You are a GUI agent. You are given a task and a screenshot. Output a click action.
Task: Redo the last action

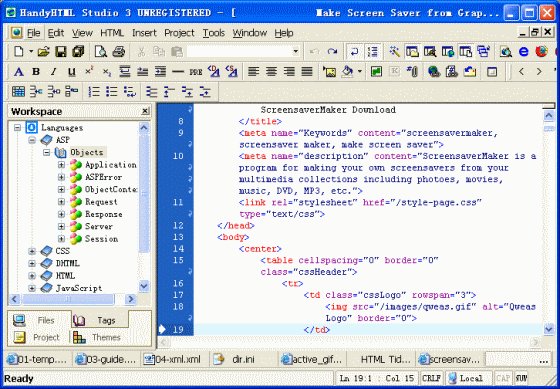coord(332,52)
